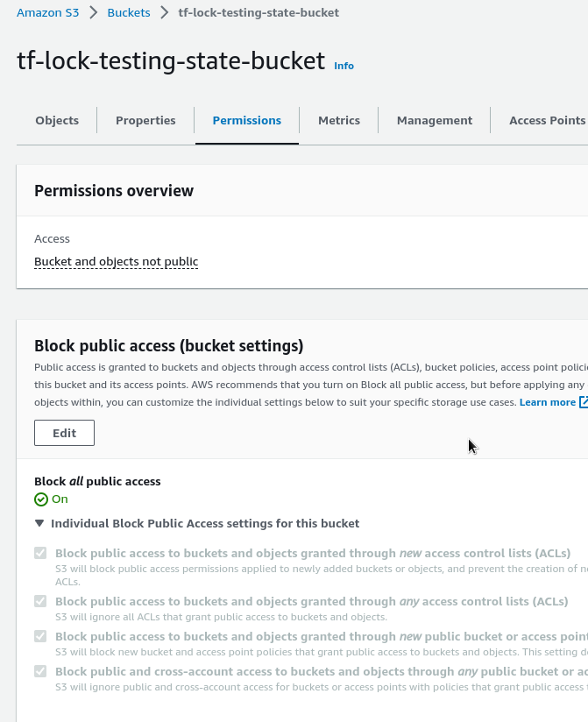Screen dimensions: 588x722
Task: Open the Management tab
Action: [x=434, y=121]
